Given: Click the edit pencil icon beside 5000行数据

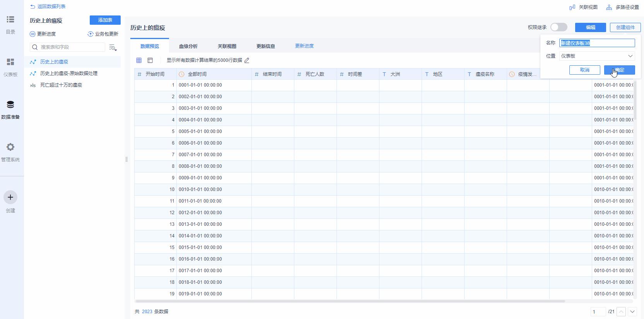Looking at the screenshot, I should click(x=247, y=60).
